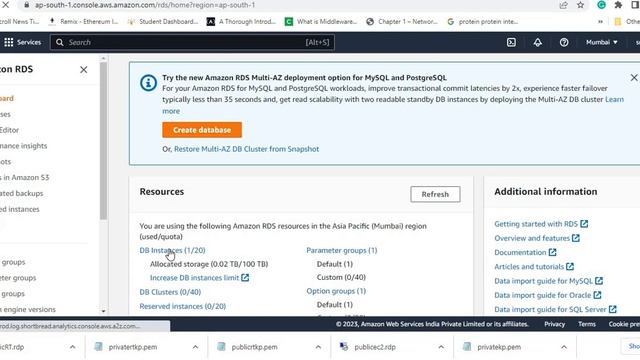Screen dimensions: 640x360
Task: Open Data import guide for MySQL
Action: pos(548,281)
